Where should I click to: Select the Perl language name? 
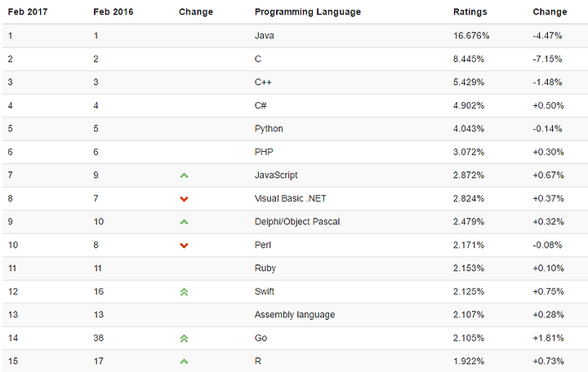tap(262, 245)
